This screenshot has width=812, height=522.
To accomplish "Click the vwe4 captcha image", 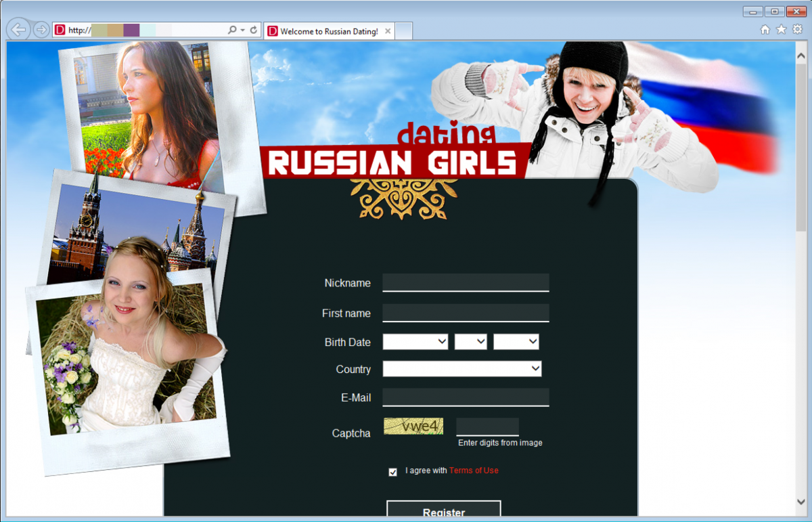I will tap(413, 426).
